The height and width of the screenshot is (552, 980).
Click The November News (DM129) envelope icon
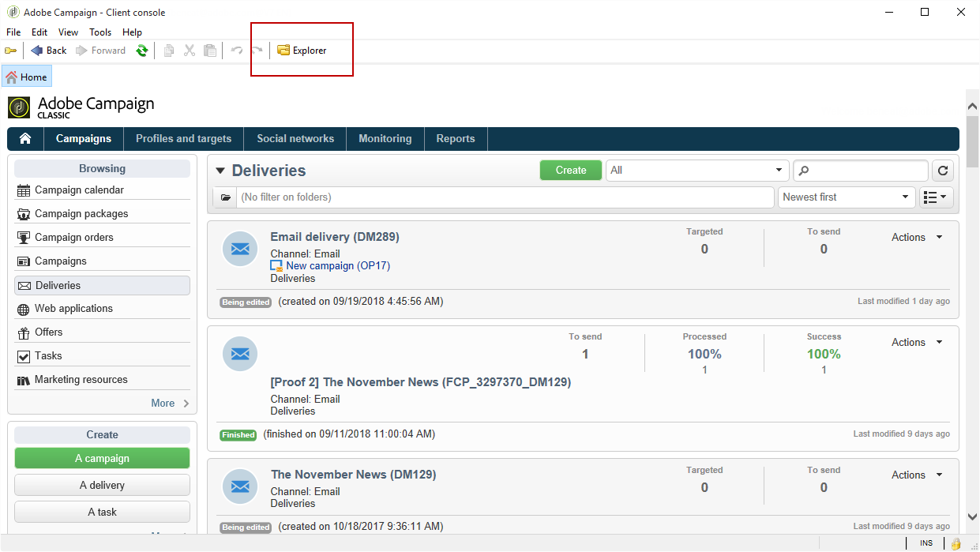point(240,486)
